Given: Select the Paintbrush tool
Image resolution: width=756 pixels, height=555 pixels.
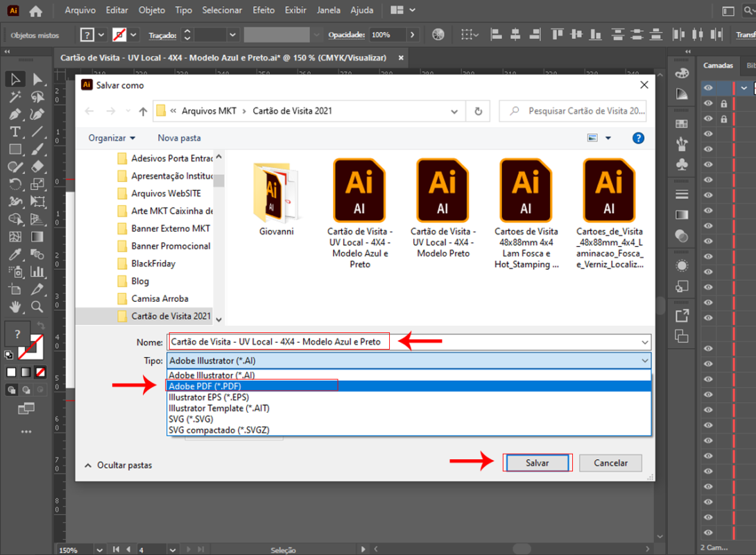Looking at the screenshot, I should (x=37, y=149).
